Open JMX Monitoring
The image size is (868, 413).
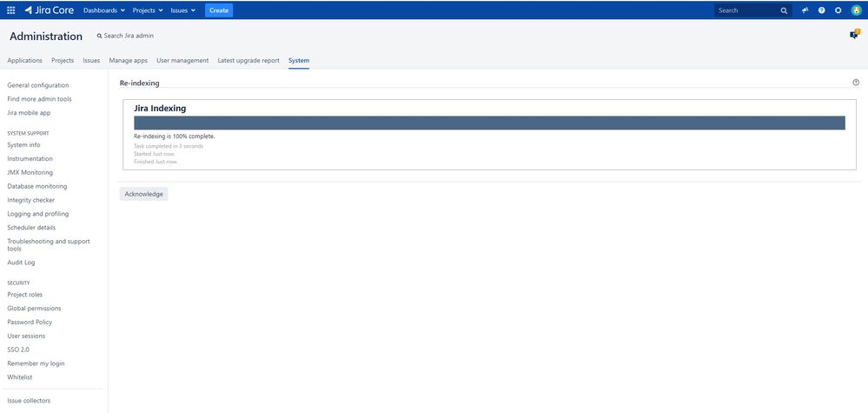tap(30, 173)
